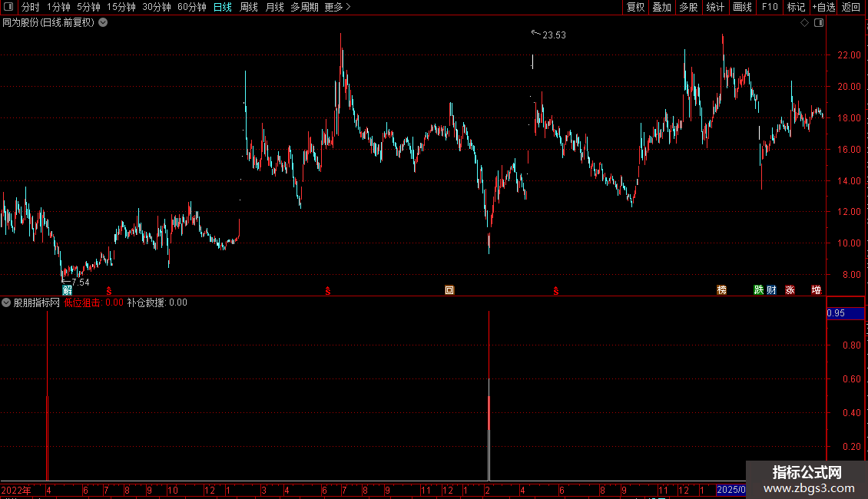The width and height of the screenshot is (868, 499).
Task: Open the F10 company info
Action: click(x=770, y=7)
